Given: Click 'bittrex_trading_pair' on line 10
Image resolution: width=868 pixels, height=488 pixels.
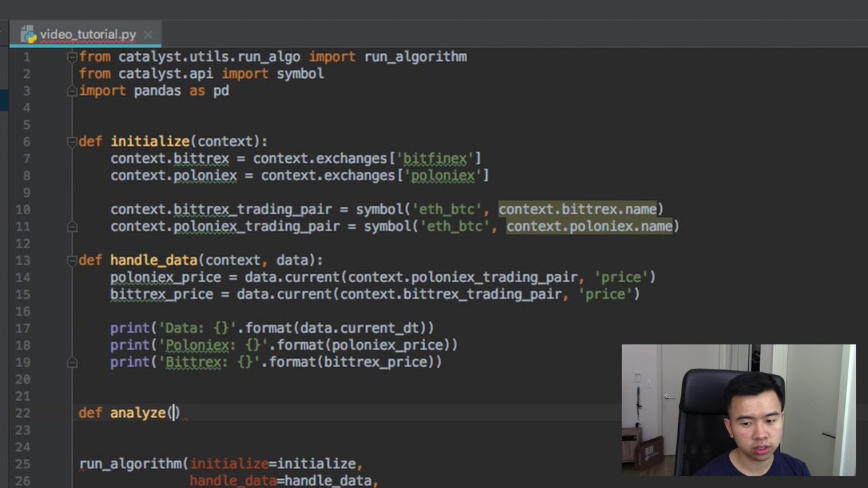Looking at the screenshot, I should tap(253, 209).
